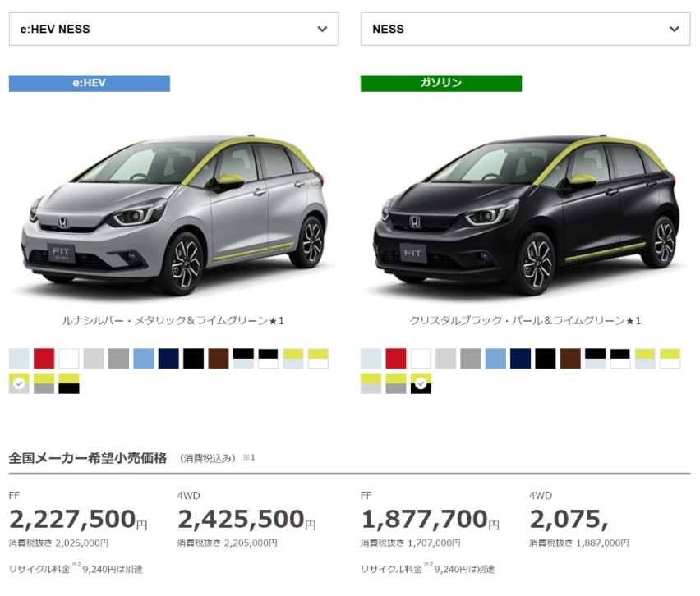Click recycle fee note under gasoline prices

click(x=428, y=568)
